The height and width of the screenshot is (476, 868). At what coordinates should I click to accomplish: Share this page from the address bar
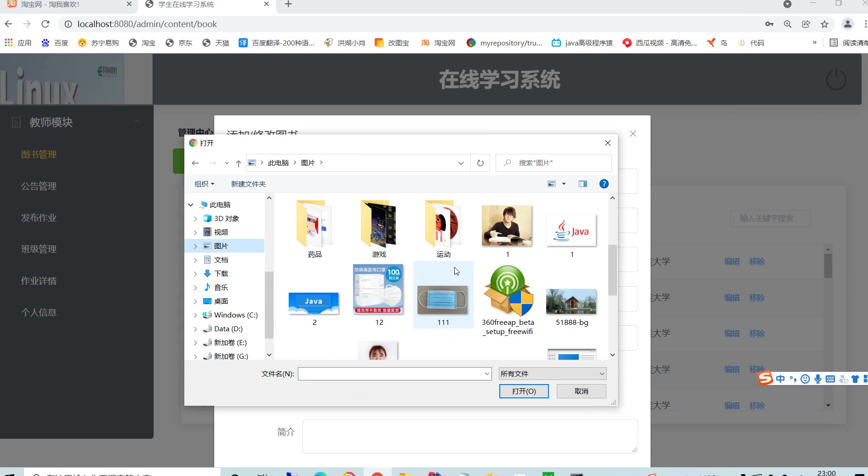pos(806,24)
